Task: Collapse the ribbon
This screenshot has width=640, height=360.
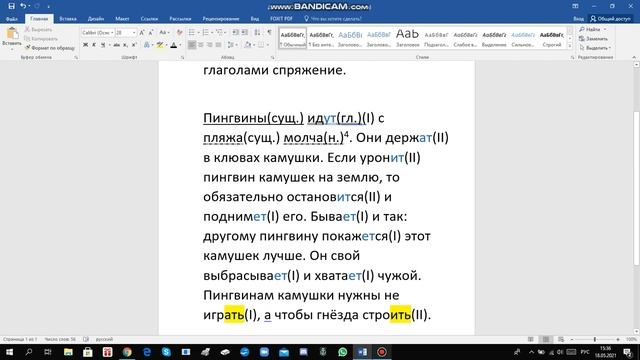Action: [x=634, y=58]
